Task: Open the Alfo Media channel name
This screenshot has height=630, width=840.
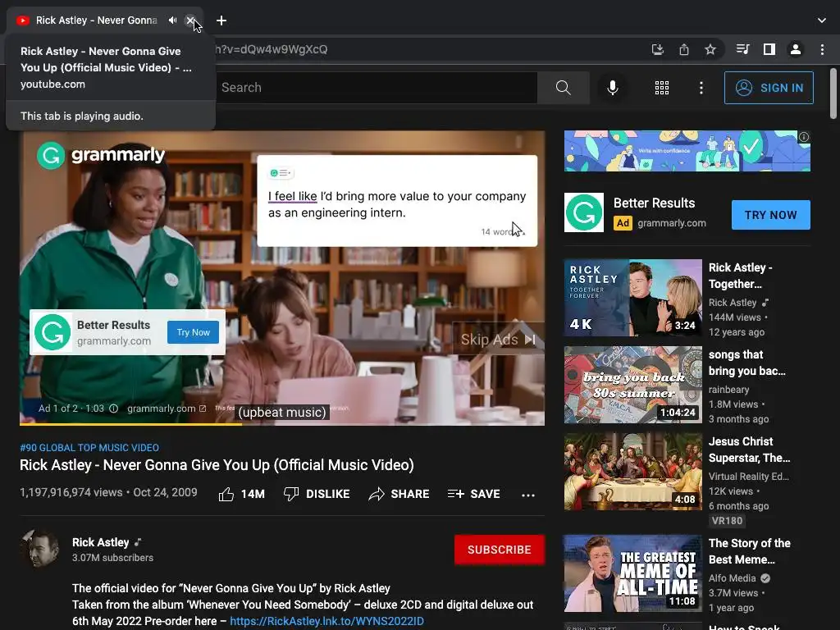Action: point(732,578)
